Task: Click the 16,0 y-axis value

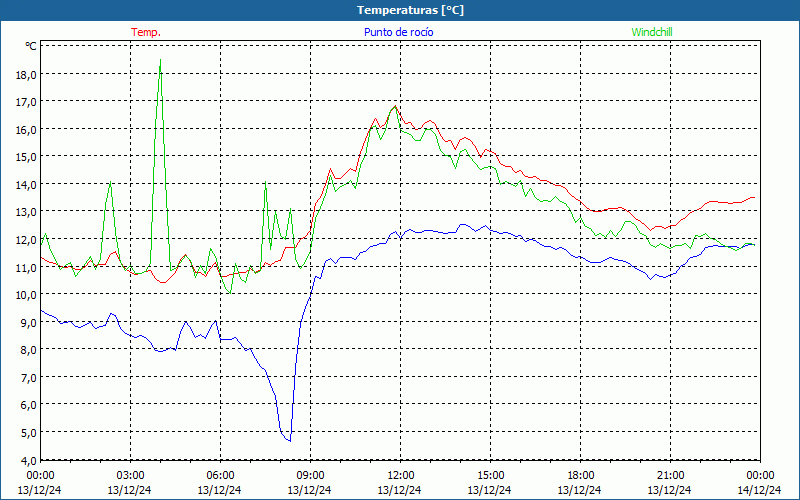Action: click(x=26, y=130)
